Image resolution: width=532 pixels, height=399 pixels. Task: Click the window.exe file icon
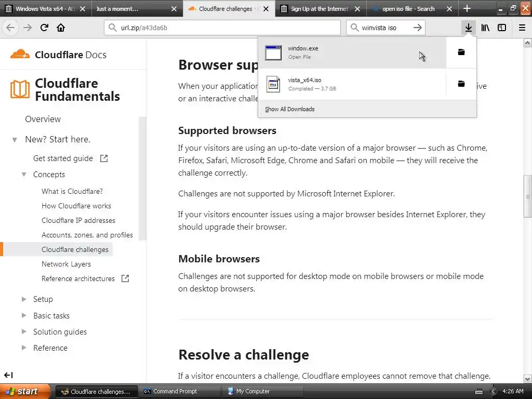[273, 52]
